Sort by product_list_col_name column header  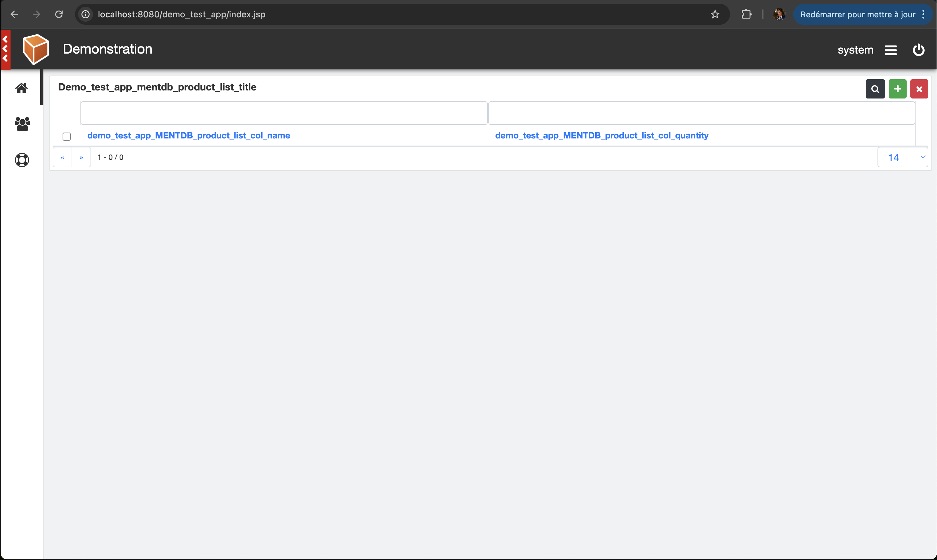pyautogui.click(x=188, y=135)
